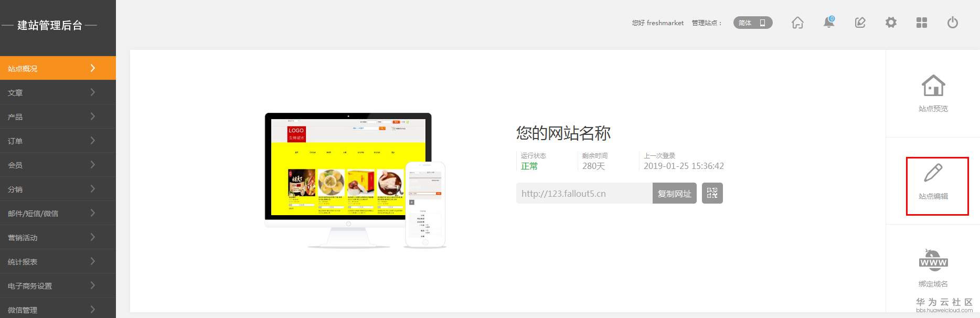Expand chevron beside 统计报表
The image size is (980, 318).
(93, 261)
